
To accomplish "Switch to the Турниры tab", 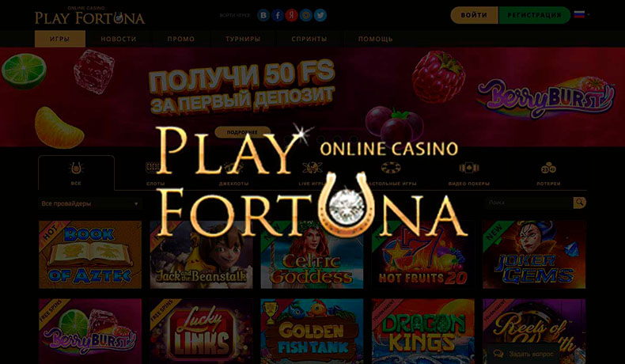I will (243, 39).
